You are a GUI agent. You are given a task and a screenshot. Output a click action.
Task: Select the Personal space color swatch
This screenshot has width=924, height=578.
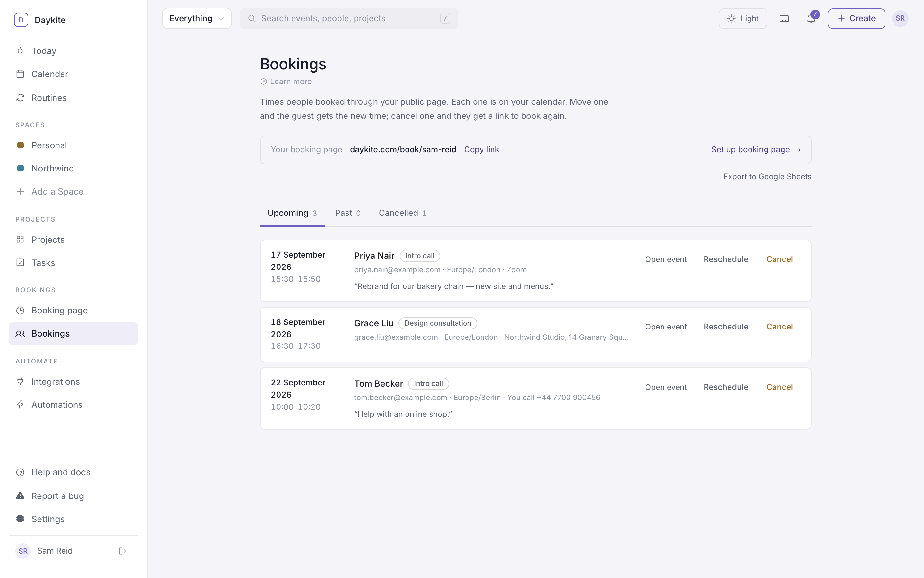(x=21, y=145)
